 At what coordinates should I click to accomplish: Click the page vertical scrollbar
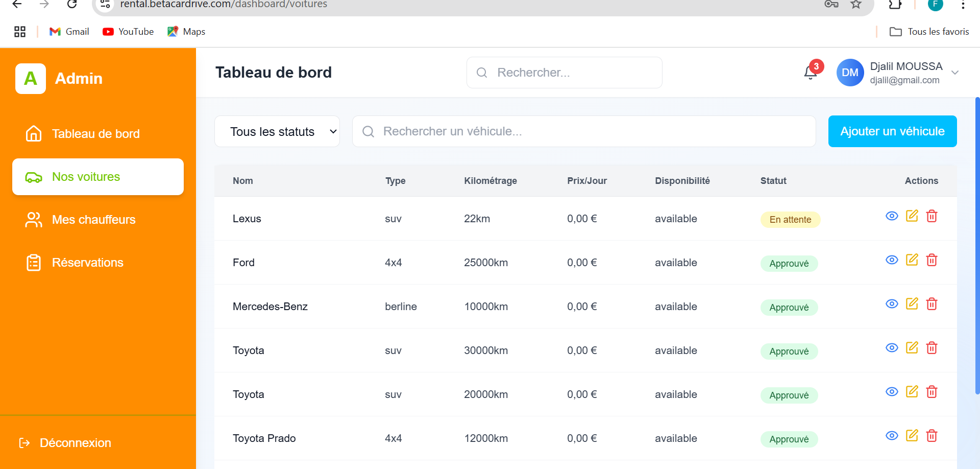pos(977,245)
